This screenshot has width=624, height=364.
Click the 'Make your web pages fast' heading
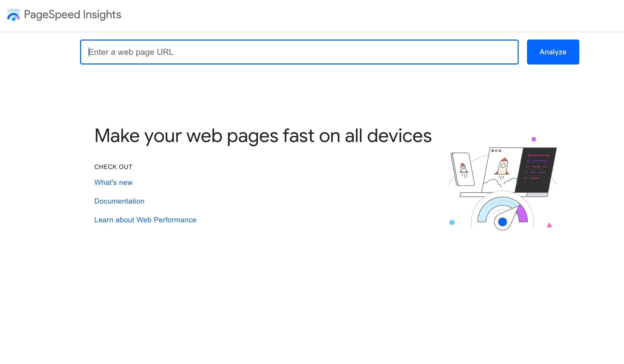pos(263,136)
